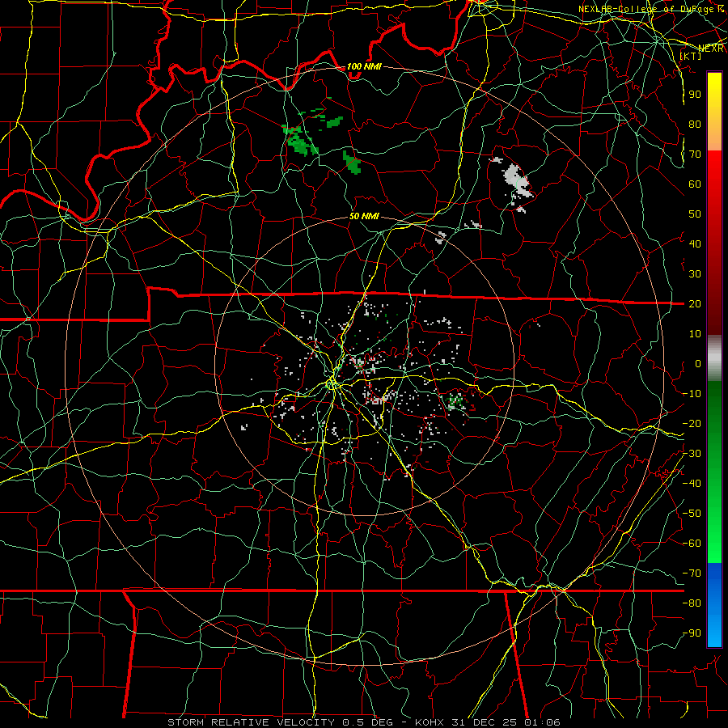The image size is (728, 728).
Task: Click the "-70" velocity scale label
Action: (692, 574)
